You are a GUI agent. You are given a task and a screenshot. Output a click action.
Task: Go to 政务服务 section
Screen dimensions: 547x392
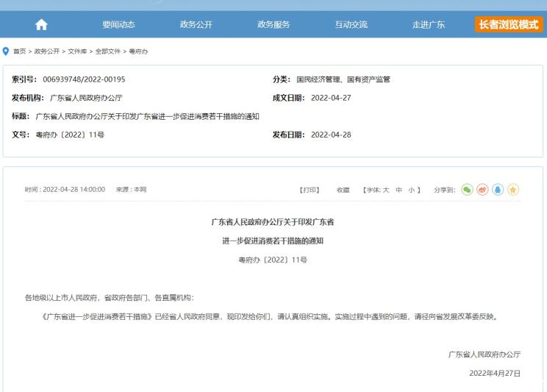(x=273, y=24)
